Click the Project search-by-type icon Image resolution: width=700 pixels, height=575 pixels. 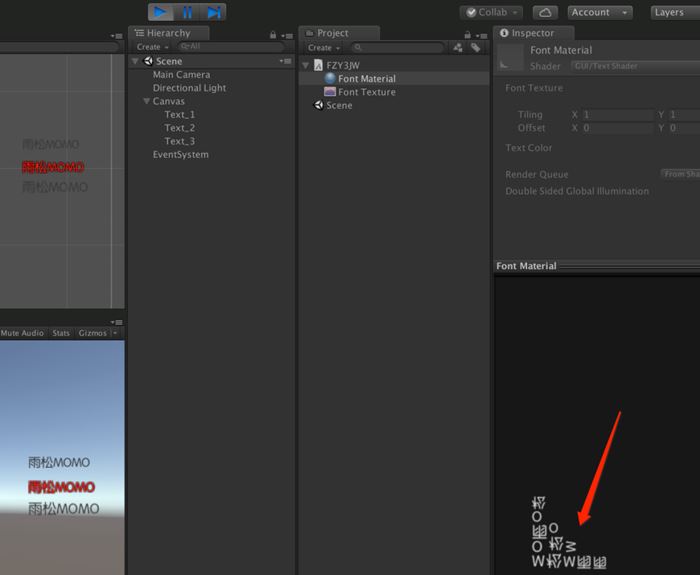458,47
